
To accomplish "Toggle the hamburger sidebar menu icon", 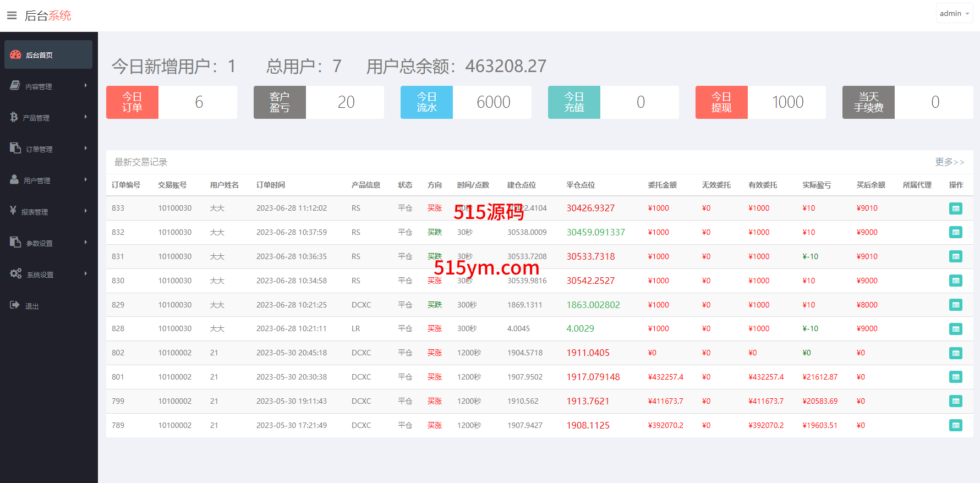I will coord(12,15).
